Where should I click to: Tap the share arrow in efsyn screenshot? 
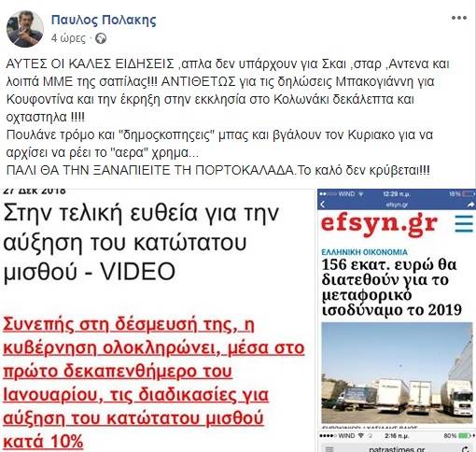[x=470, y=205]
